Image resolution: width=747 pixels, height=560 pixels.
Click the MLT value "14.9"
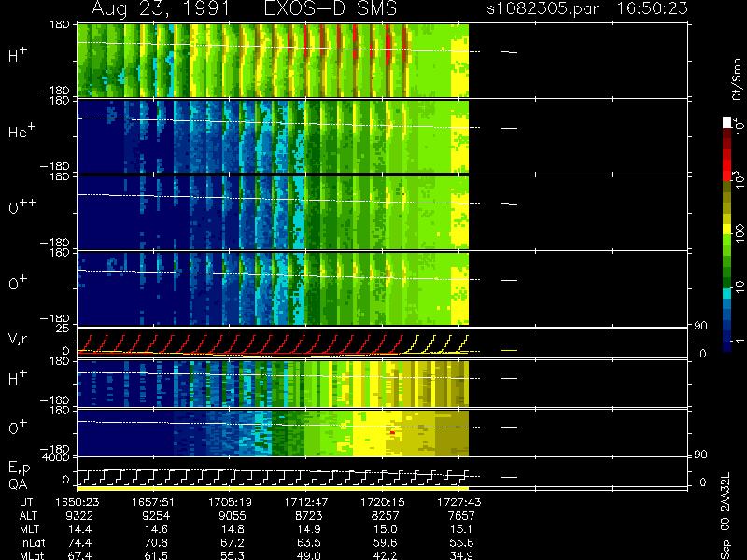click(x=309, y=529)
